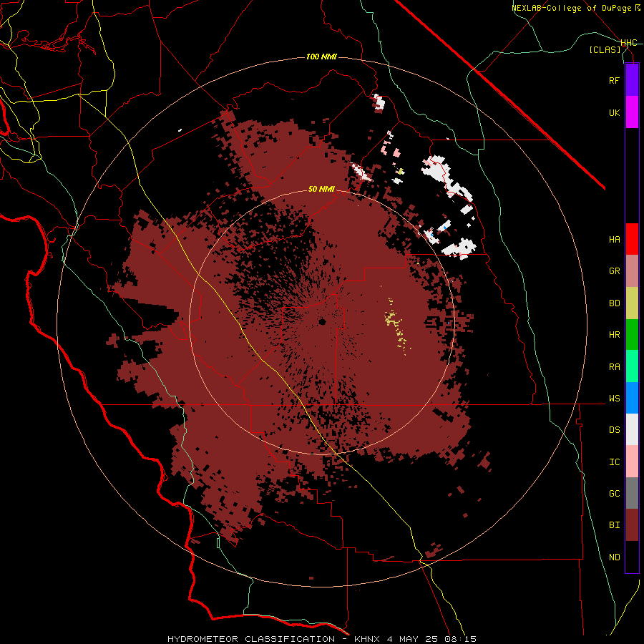The height and width of the screenshot is (644, 644).
Task: Click the HYDROMETEOR CLASSIFICATION title text
Action: 251,639
